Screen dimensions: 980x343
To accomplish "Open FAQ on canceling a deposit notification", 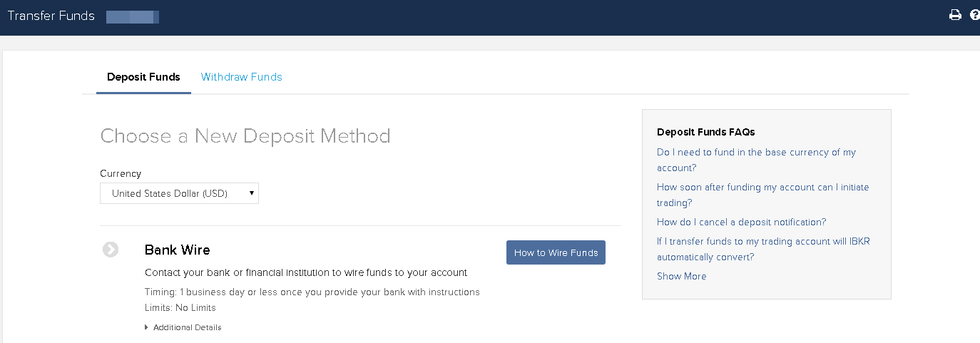I will click(x=741, y=222).
